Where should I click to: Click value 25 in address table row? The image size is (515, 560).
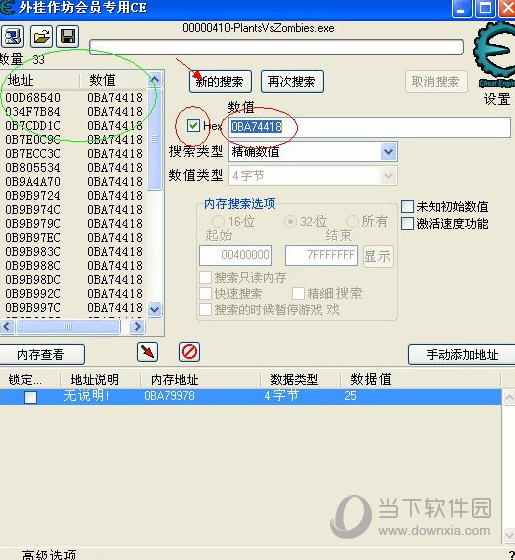[x=350, y=396]
